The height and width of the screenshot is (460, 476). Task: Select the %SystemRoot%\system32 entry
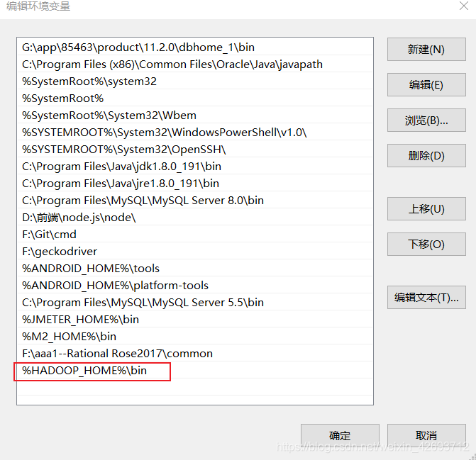coord(195,82)
